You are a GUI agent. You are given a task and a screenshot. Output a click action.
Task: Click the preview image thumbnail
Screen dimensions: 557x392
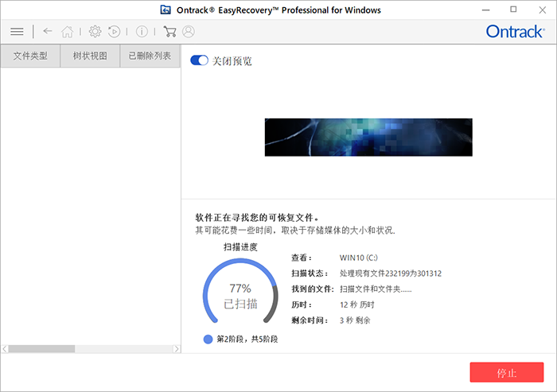tap(368, 138)
